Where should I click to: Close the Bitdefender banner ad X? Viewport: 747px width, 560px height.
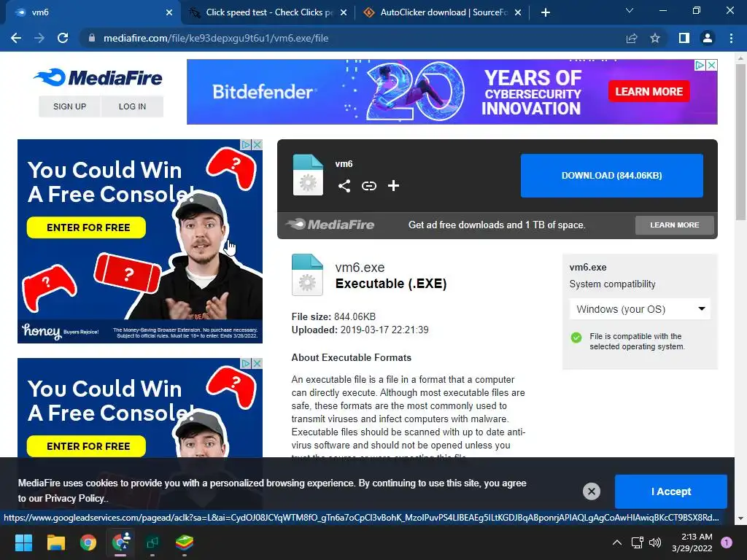[711, 65]
